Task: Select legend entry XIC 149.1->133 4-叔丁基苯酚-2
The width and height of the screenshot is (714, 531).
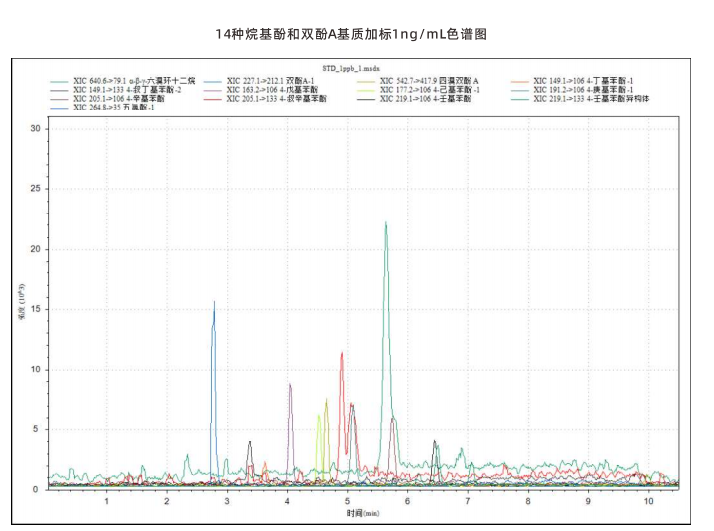Action: 116,90
